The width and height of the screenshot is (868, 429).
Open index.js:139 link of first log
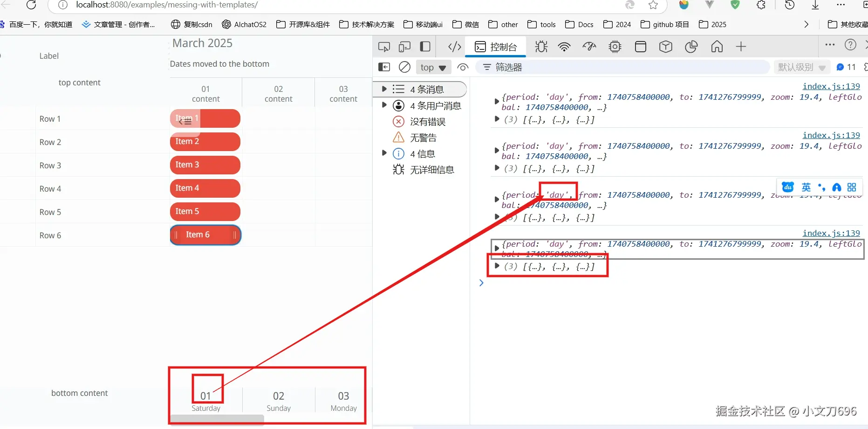pyautogui.click(x=831, y=86)
